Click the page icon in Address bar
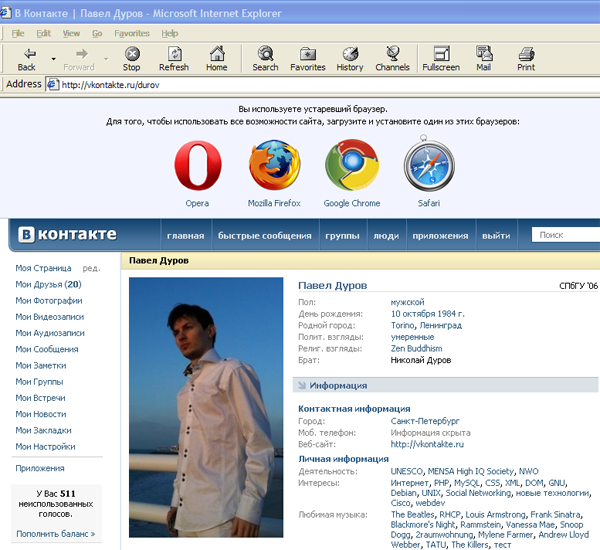Screen dimensions: 600x550 tap(53, 84)
